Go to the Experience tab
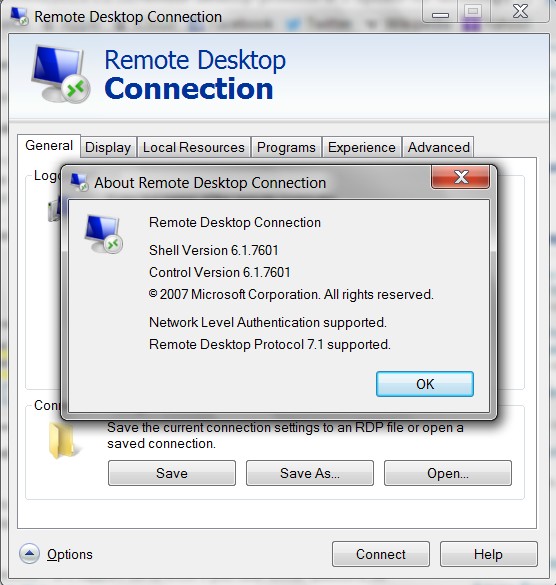This screenshot has width=556, height=585. [362, 147]
